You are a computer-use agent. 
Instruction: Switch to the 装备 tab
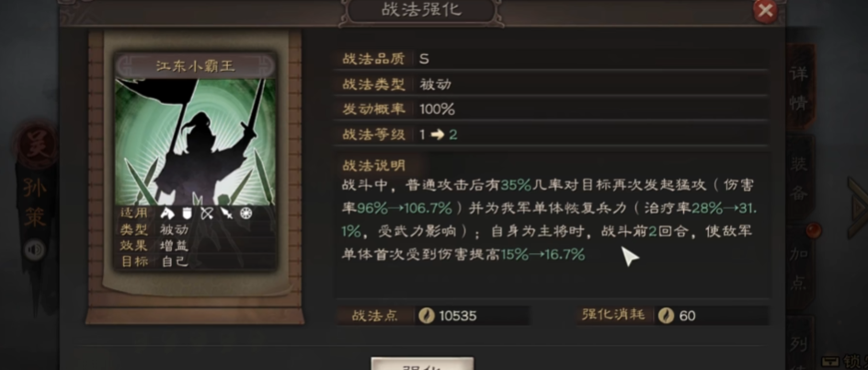[799, 179]
